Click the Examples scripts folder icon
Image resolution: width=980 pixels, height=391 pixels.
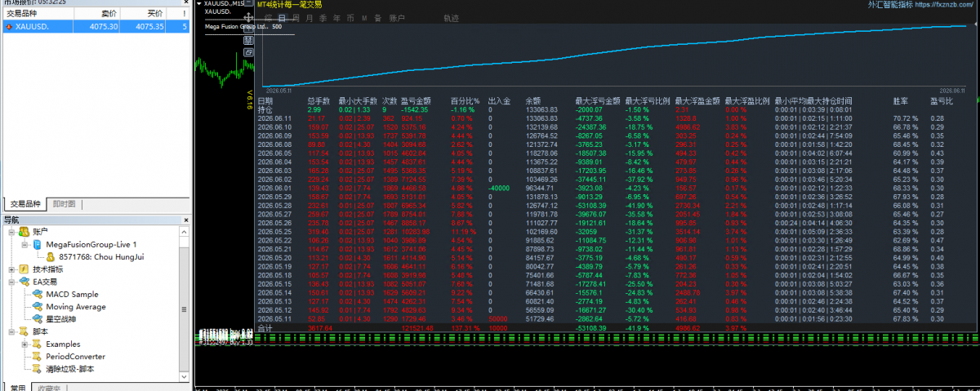pyautogui.click(x=38, y=344)
